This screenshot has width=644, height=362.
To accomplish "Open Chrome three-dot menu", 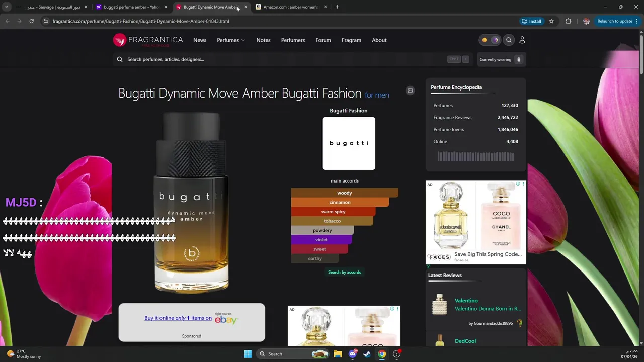I will [x=637, y=21].
